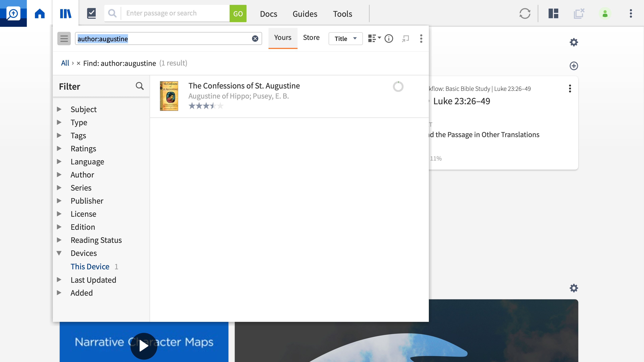Click the Confessions book cover thumbnail
The width and height of the screenshot is (644, 362).
pos(169,96)
